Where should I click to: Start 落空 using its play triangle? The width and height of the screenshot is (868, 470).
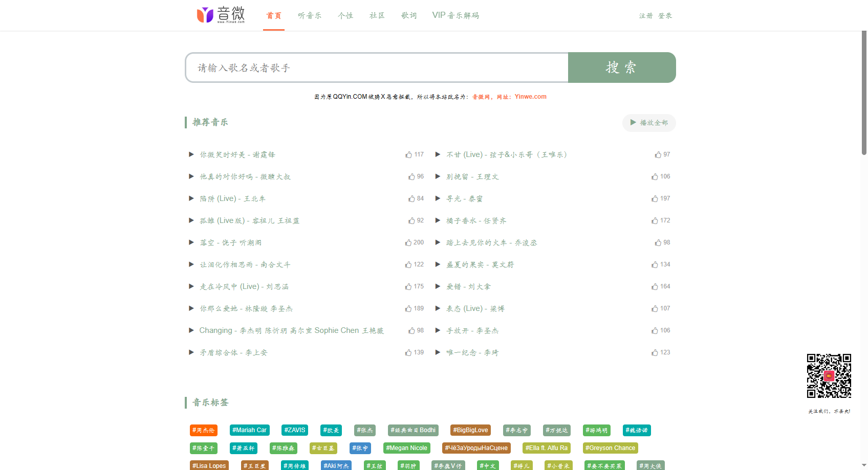(191, 242)
